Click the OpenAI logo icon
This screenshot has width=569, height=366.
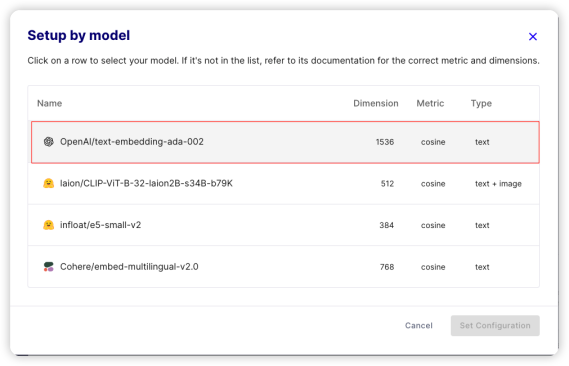(49, 141)
